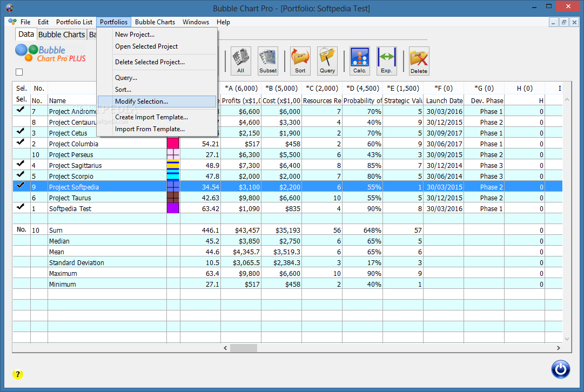Open the Help menu
Viewport: 584px width, 392px height.
(224, 22)
